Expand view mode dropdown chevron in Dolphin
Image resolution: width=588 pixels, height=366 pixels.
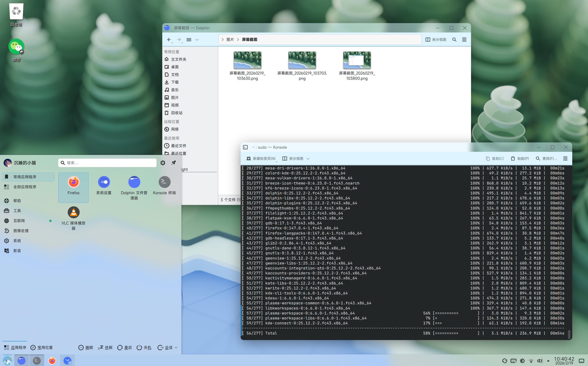(197, 40)
